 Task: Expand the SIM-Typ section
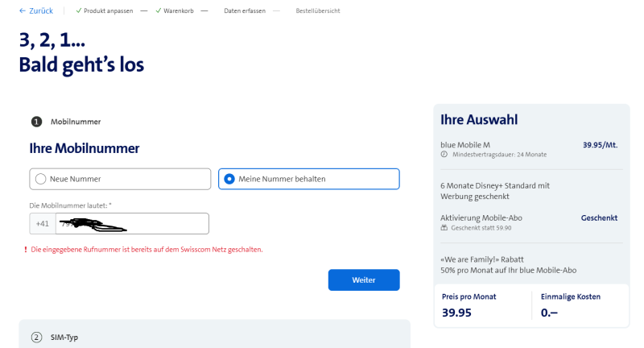(66, 337)
